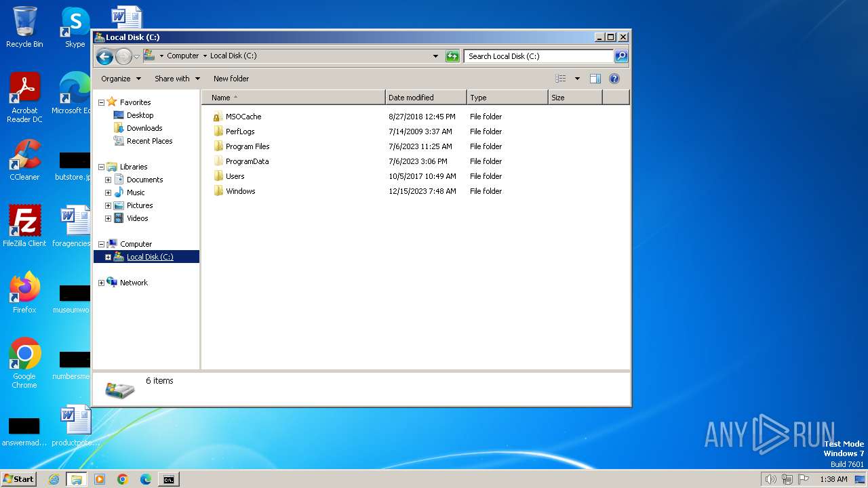Click the Chrome taskbar icon
The height and width of the screenshot is (488, 868).
click(123, 479)
